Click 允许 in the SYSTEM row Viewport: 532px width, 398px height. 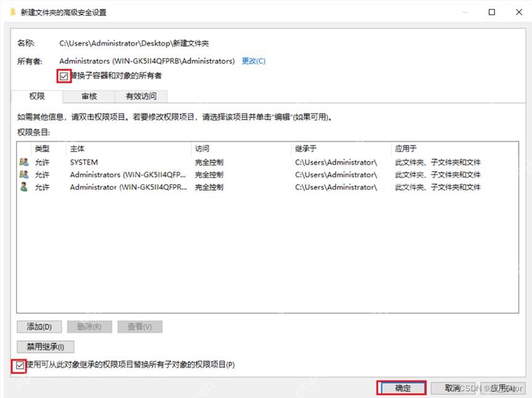(x=43, y=163)
